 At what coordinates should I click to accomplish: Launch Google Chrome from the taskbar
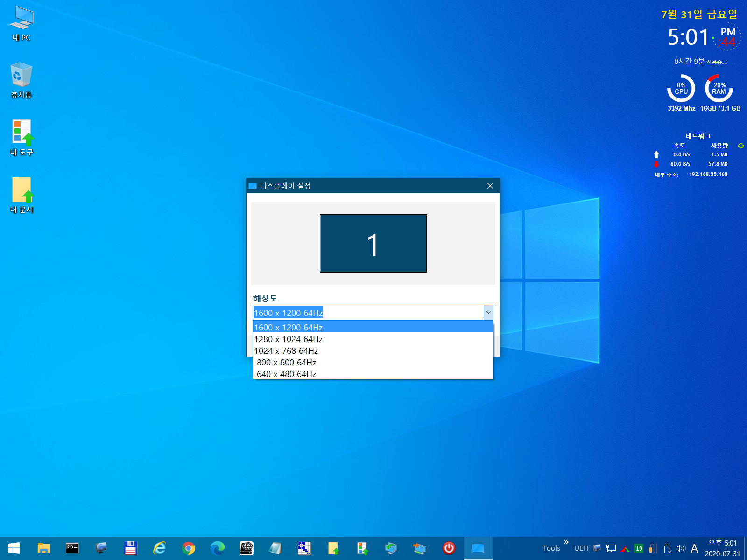(x=189, y=548)
